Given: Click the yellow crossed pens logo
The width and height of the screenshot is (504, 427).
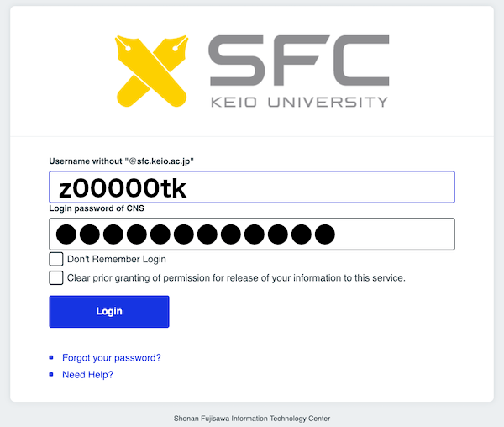Looking at the screenshot, I should [x=155, y=71].
